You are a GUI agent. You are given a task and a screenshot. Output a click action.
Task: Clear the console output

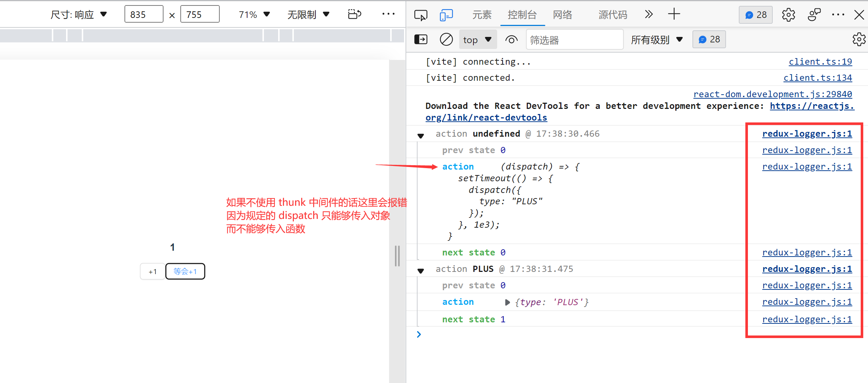pos(446,39)
